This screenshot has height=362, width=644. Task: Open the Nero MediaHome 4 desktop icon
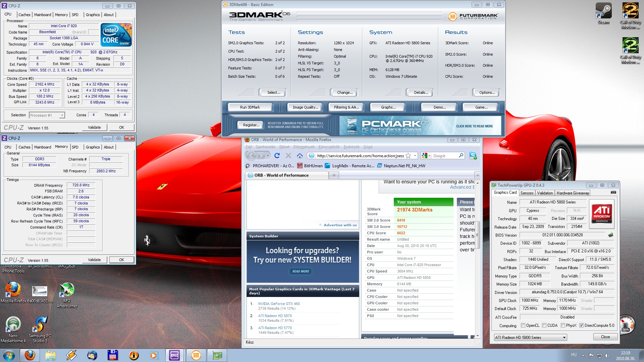tap(13, 329)
